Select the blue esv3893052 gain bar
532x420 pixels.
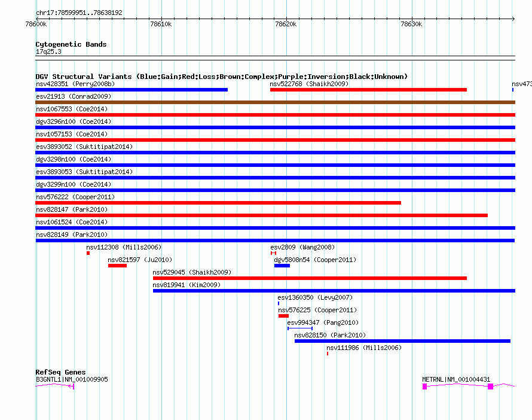coord(275,153)
